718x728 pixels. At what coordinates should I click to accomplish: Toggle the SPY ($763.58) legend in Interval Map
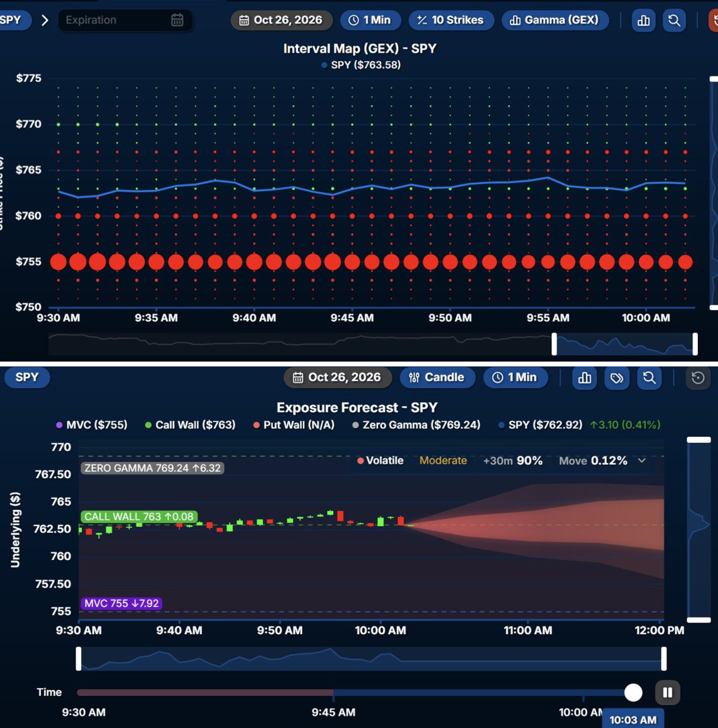[361, 65]
